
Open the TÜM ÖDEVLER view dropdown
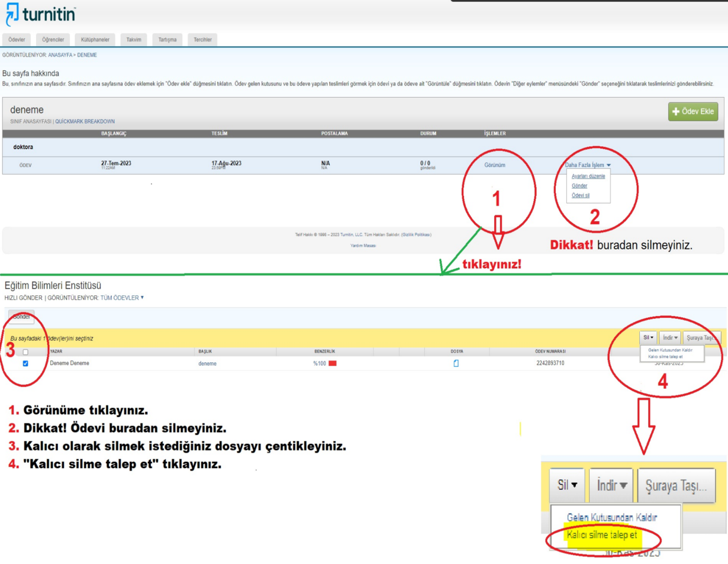point(123,298)
